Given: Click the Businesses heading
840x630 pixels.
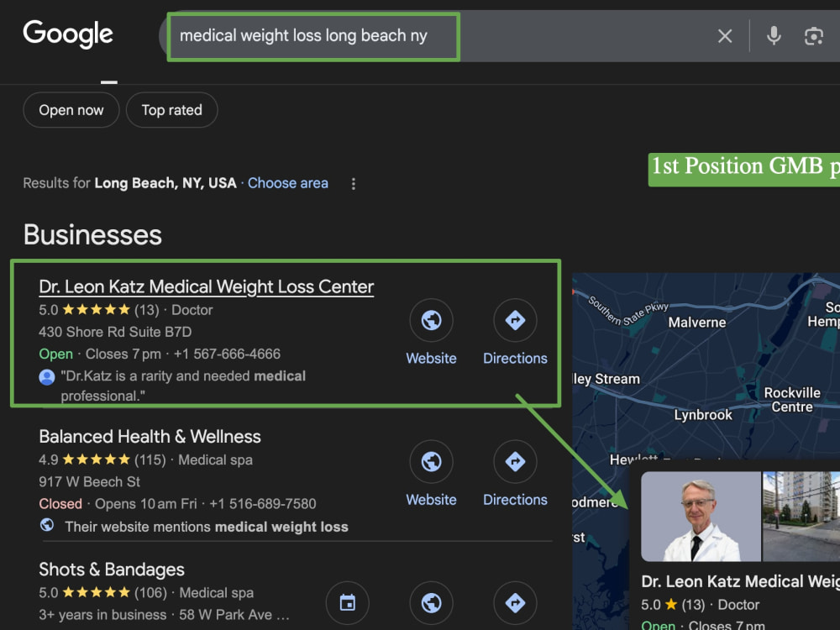Looking at the screenshot, I should [92, 235].
